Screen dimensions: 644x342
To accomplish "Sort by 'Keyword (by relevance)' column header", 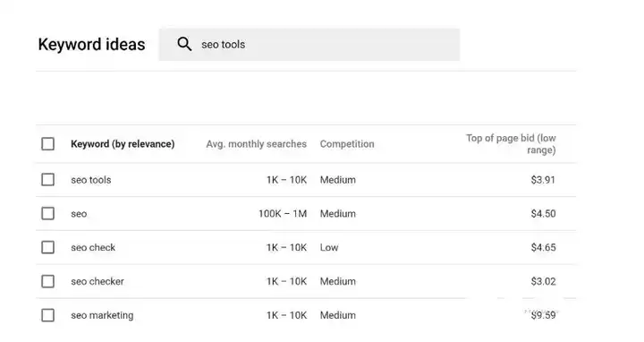I will [x=123, y=144].
